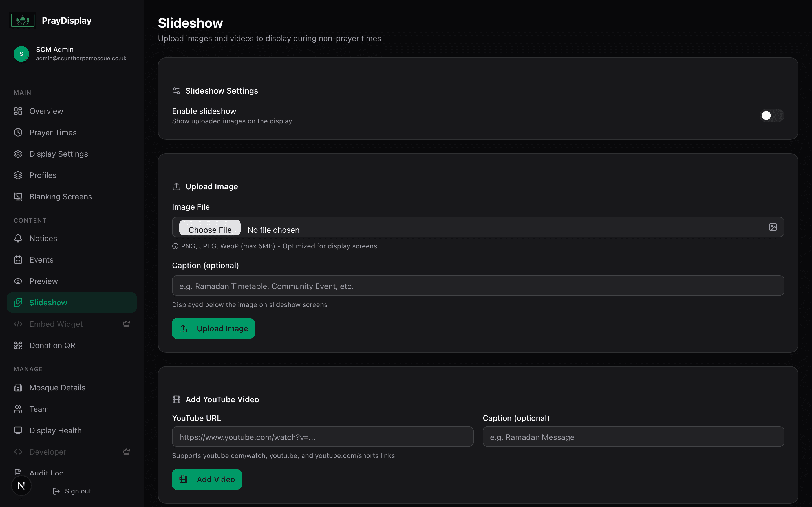Click the Notices bell icon

coord(18,238)
